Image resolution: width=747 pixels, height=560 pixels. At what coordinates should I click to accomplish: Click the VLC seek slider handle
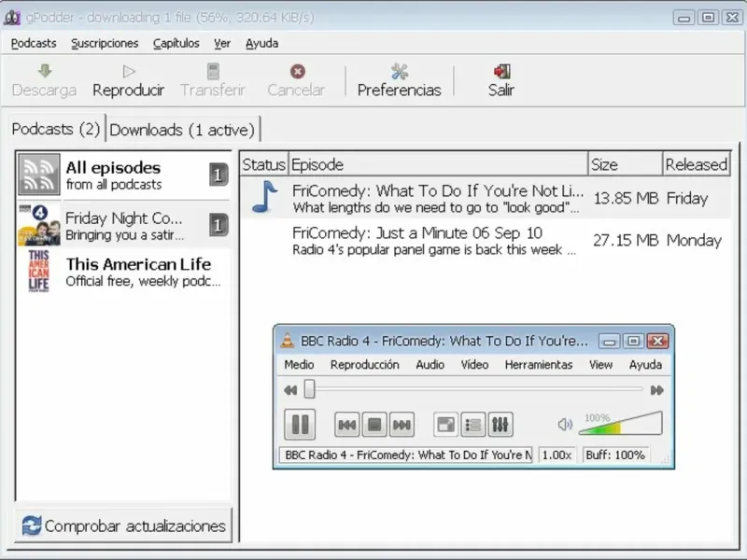310,389
